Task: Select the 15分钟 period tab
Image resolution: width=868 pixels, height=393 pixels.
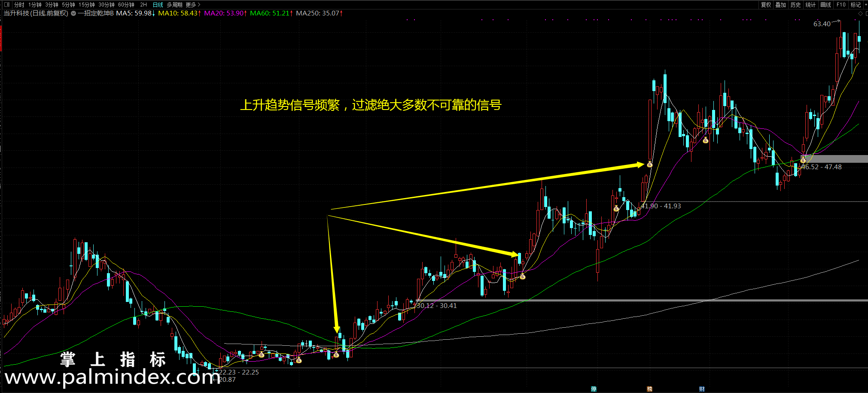Action: pyautogui.click(x=87, y=5)
